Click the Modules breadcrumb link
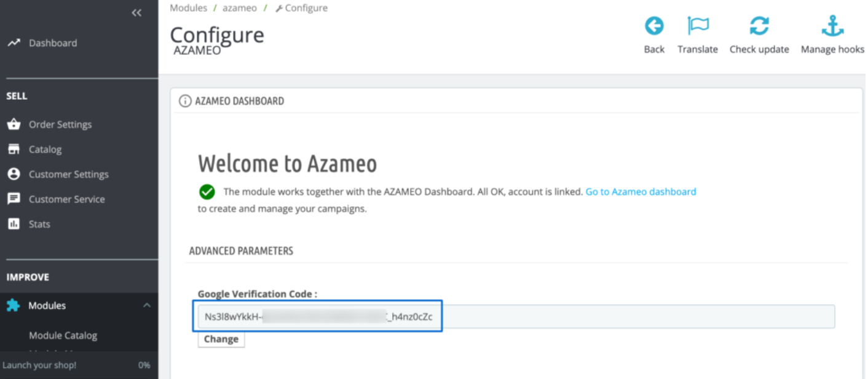Screen dimensions: 868x379 click(189, 8)
